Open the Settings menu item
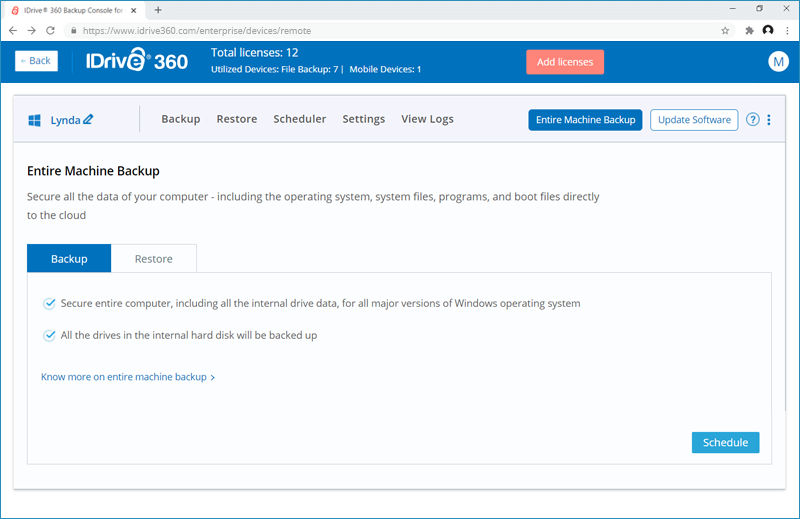800x519 pixels. 364,119
